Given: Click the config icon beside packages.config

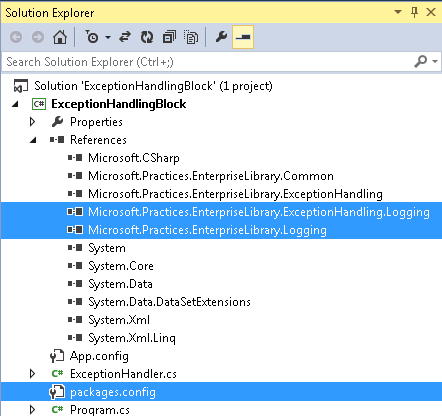Looking at the screenshot, I should [57, 392].
